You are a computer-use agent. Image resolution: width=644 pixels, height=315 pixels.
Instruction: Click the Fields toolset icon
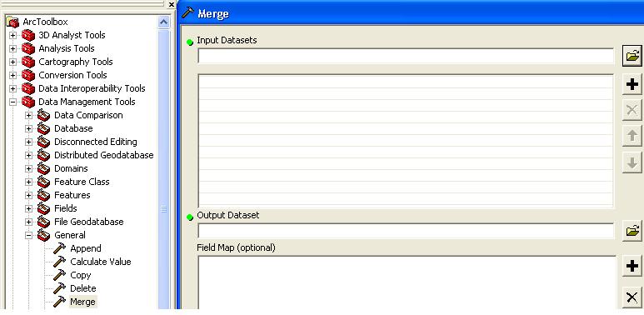[43, 208]
